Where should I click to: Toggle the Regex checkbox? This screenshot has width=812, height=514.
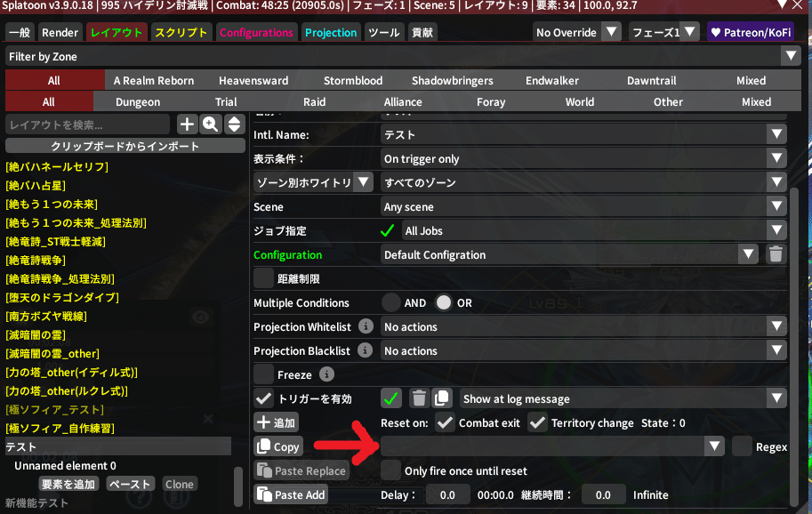point(742,446)
